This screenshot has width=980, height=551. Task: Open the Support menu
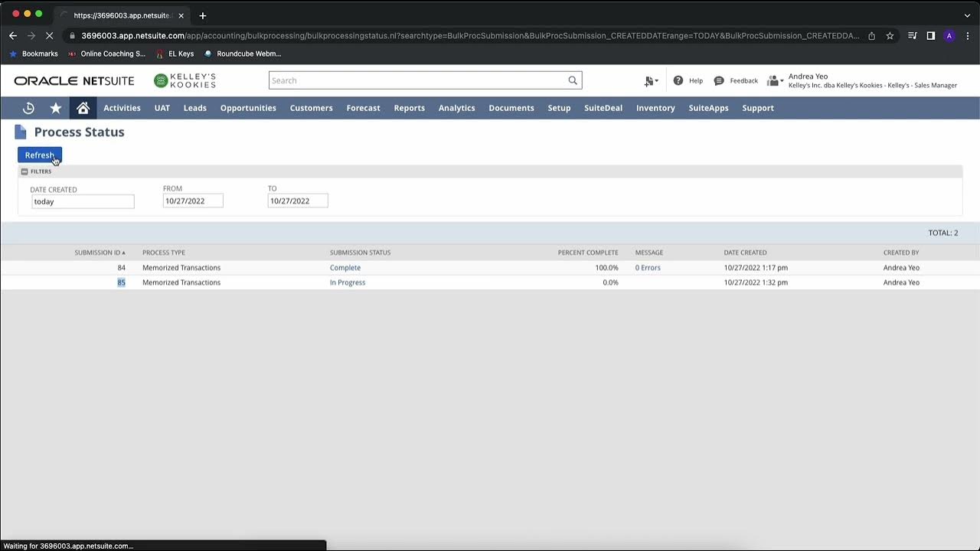pyautogui.click(x=758, y=108)
